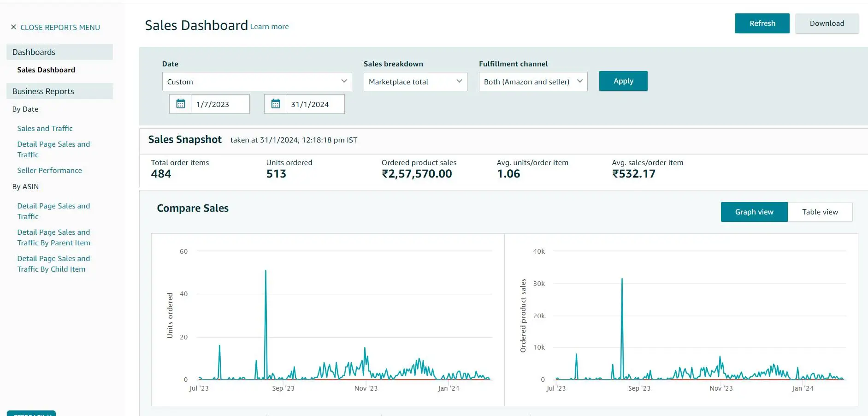The height and width of the screenshot is (416, 868).
Task: Open the Seller Performance report
Action: (49, 171)
